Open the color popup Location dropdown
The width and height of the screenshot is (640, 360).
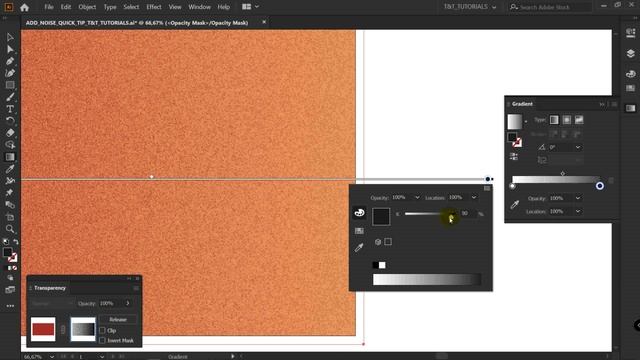[x=474, y=198]
